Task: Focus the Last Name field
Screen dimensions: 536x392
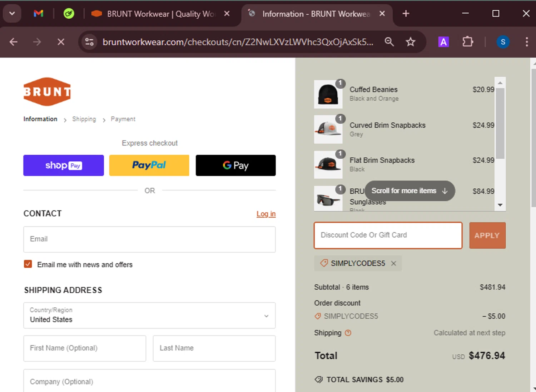Action: point(214,348)
